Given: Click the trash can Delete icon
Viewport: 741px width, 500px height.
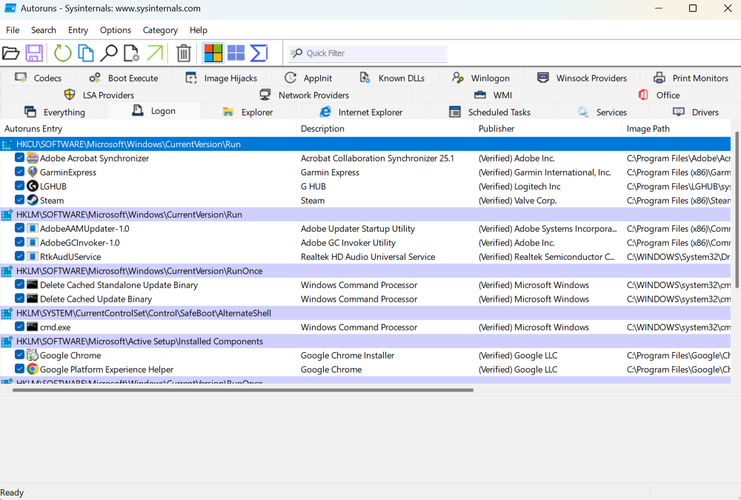Looking at the screenshot, I should tap(184, 53).
